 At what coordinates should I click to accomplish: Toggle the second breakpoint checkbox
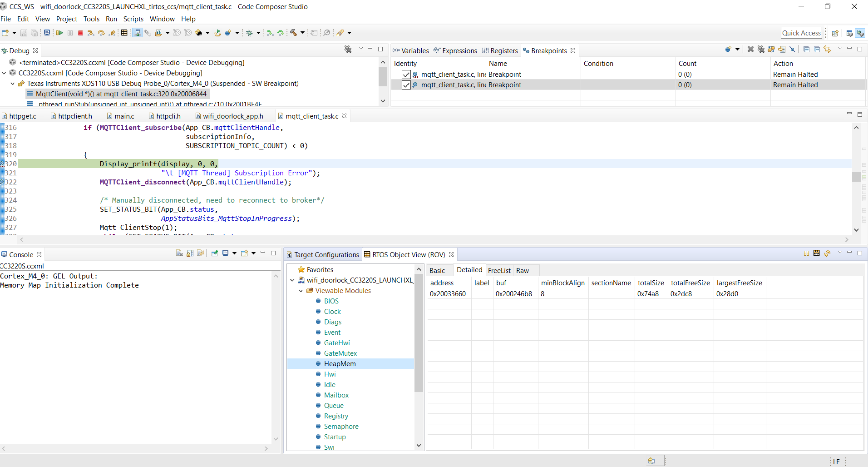point(406,85)
